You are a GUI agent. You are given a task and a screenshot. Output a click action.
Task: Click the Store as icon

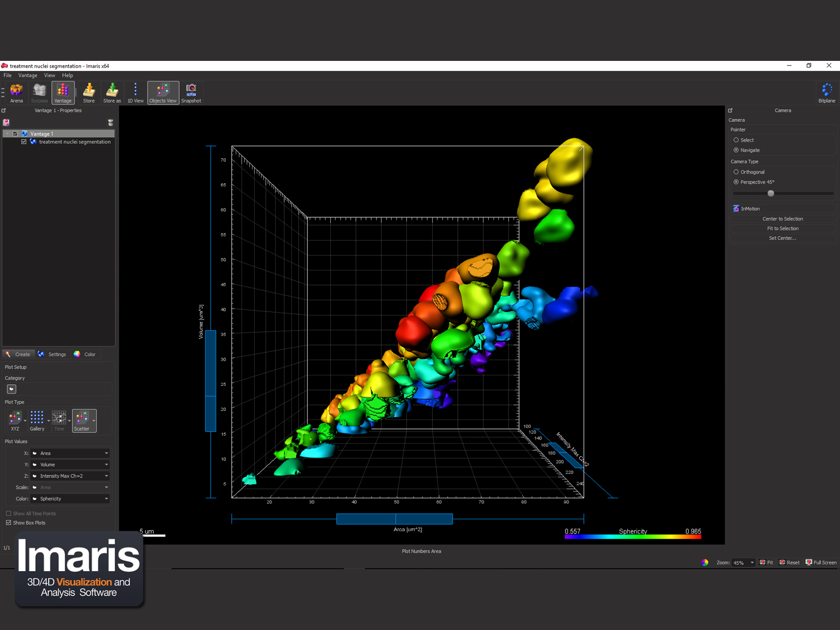(112, 92)
